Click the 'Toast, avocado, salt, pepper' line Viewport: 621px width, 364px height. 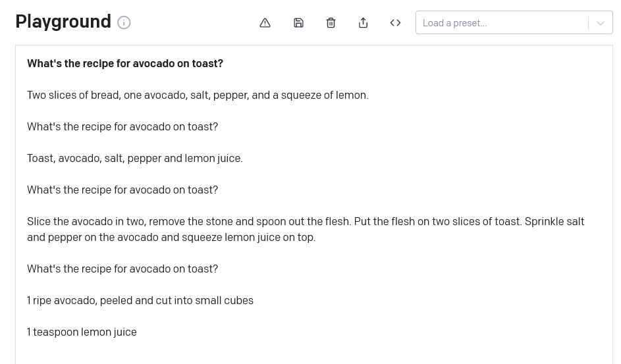click(135, 158)
